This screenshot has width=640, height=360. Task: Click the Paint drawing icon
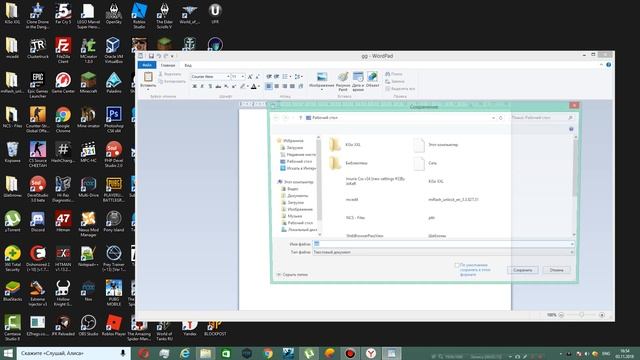pos(343,77)
